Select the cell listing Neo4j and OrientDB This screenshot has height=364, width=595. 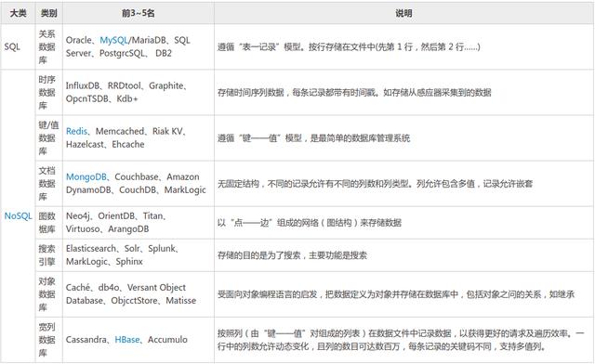(139, 223)
